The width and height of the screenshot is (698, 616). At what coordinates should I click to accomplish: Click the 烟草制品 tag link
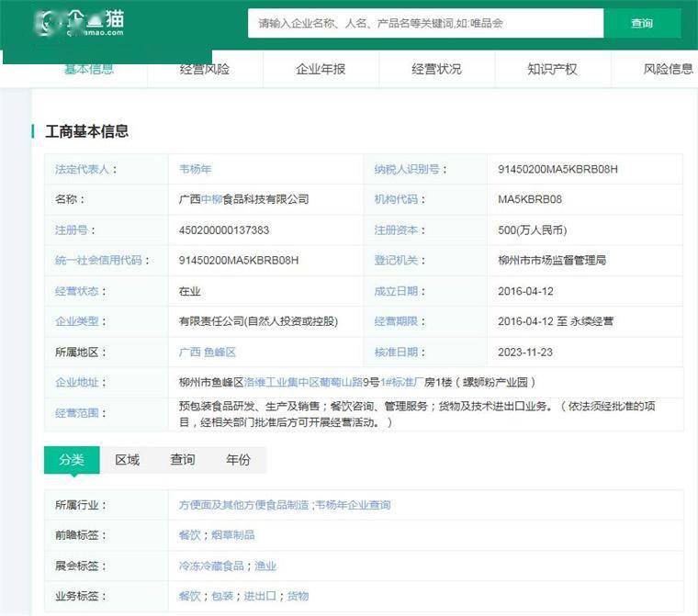pos(232,535)
